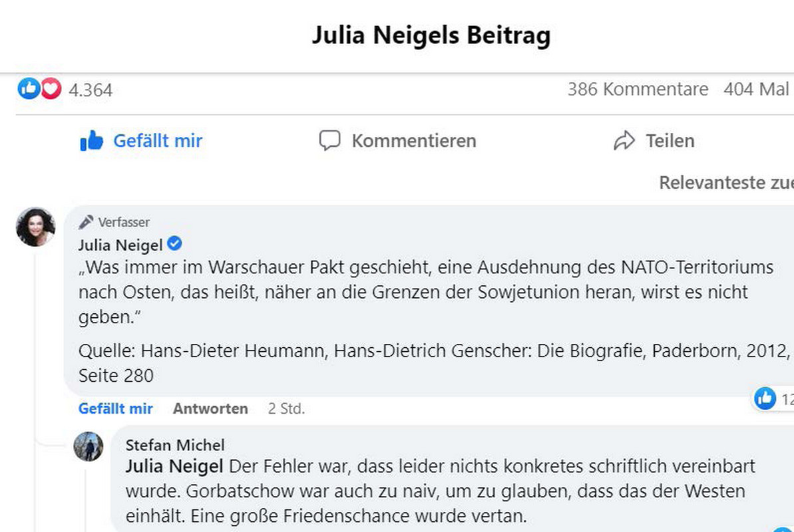
Task: Click the blue verified badge next to Julia Neigel
Action: (174, 245)
